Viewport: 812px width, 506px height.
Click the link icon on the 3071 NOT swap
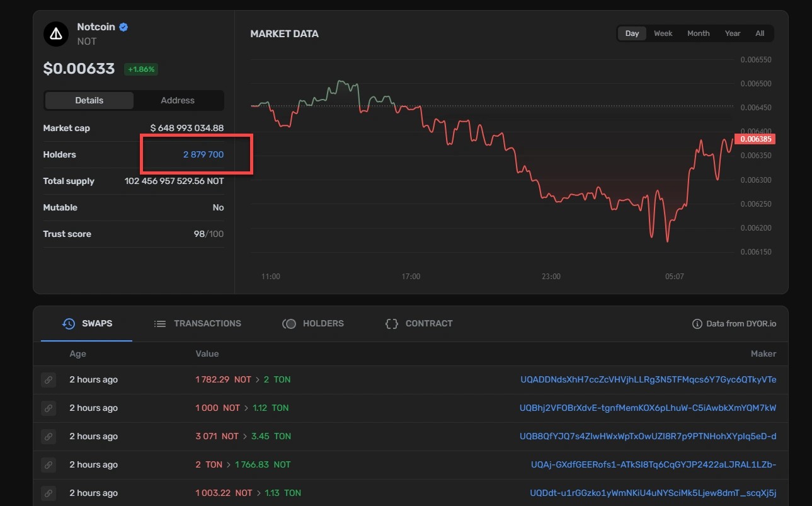[x=48, y=437]
